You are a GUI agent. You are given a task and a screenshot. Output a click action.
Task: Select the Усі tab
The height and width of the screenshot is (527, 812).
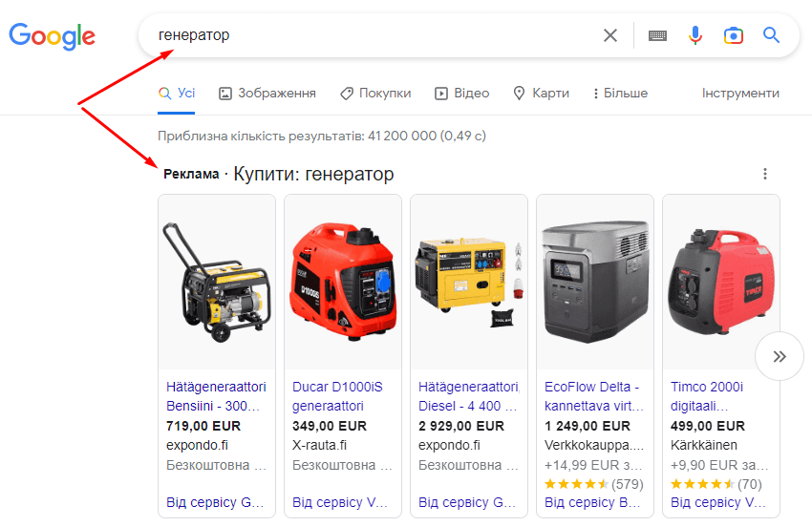[177, 94]
